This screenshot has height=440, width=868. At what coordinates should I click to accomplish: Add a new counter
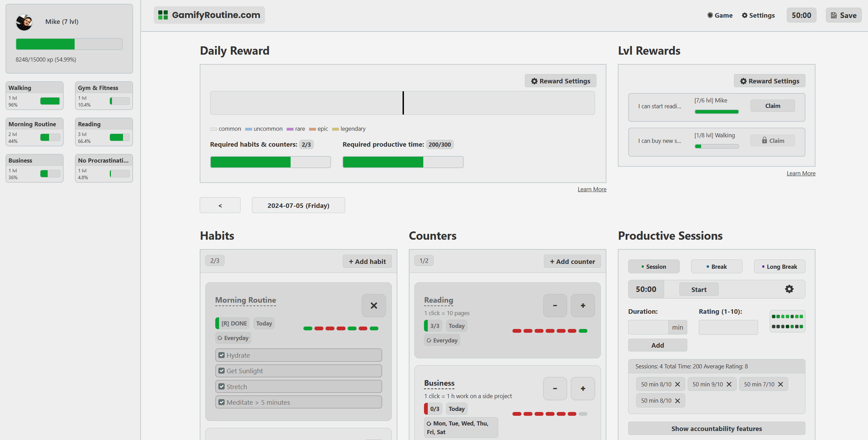tap(572, 262)
